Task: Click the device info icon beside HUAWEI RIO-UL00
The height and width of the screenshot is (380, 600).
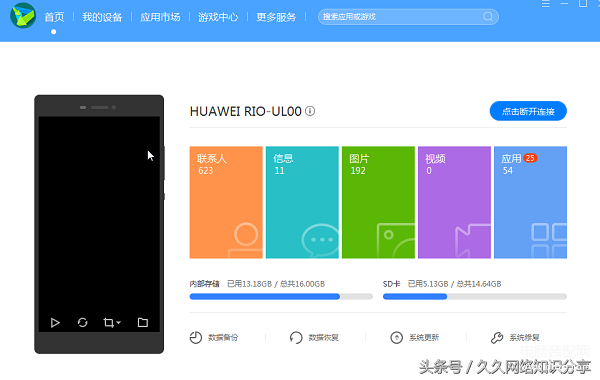Action: click(310, 111)
